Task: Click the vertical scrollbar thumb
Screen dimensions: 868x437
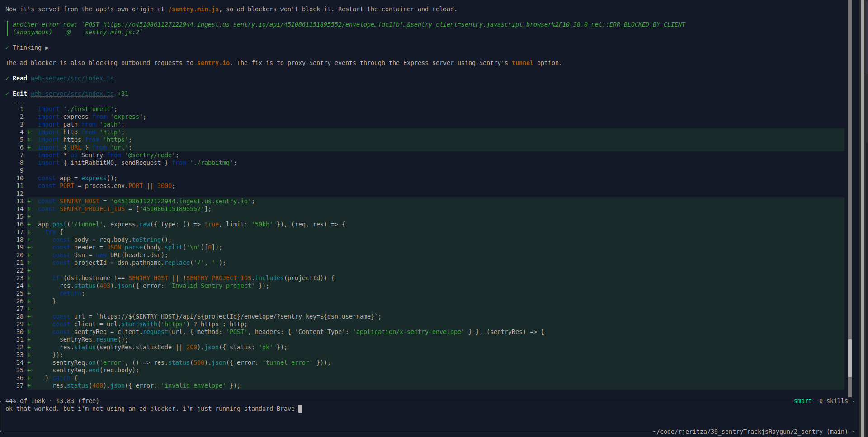Action: pyautogui.click(x=850, y=357)
